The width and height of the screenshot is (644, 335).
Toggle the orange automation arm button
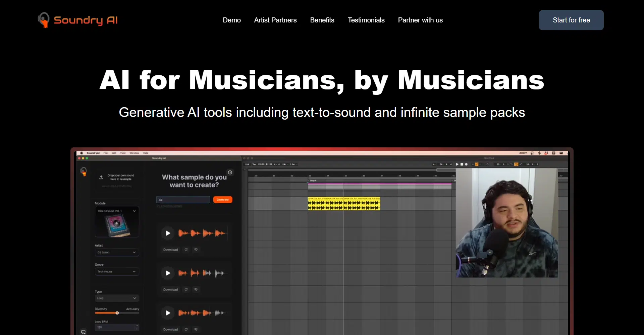coord(477,164)
